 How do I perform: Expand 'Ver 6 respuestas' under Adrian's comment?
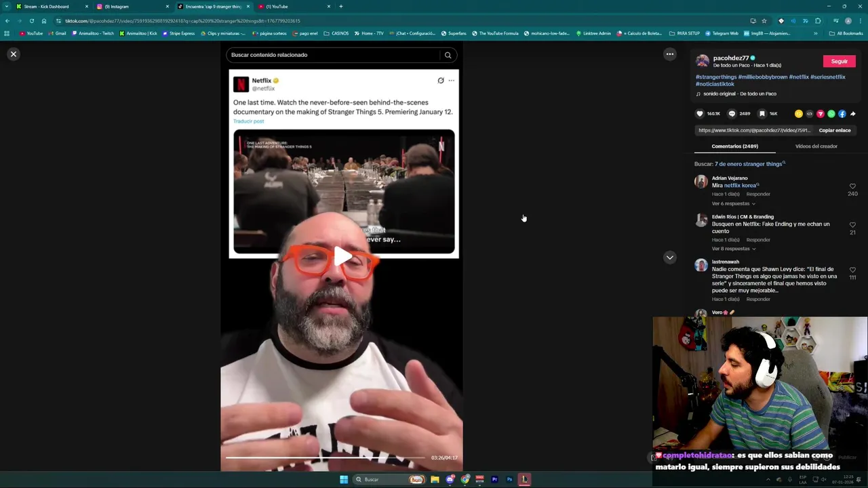pyautogui.click(x=733, y=203)
